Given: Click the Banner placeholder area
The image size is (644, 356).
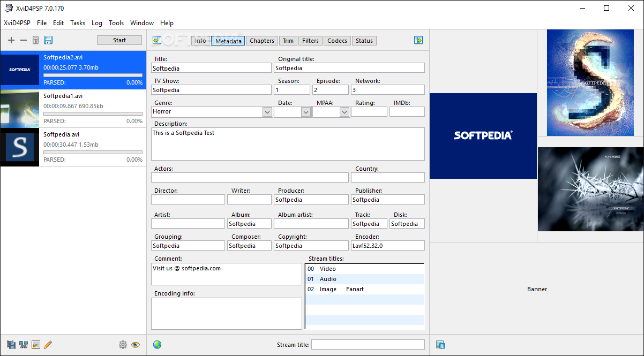Looking at the screenshot, I should pos(537,289).
